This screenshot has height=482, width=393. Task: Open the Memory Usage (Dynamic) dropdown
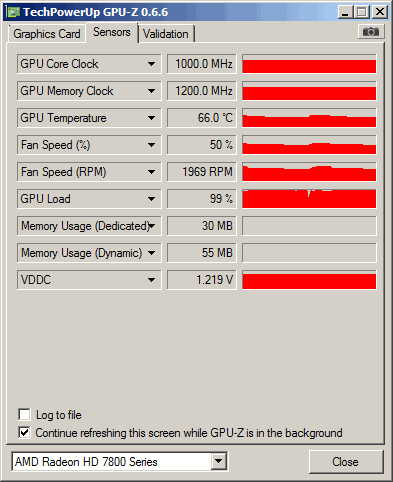(89, 253)
